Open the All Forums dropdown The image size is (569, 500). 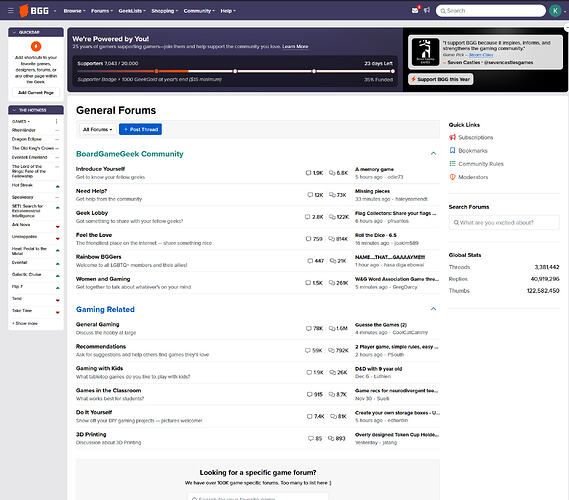(x=98, y=129)
